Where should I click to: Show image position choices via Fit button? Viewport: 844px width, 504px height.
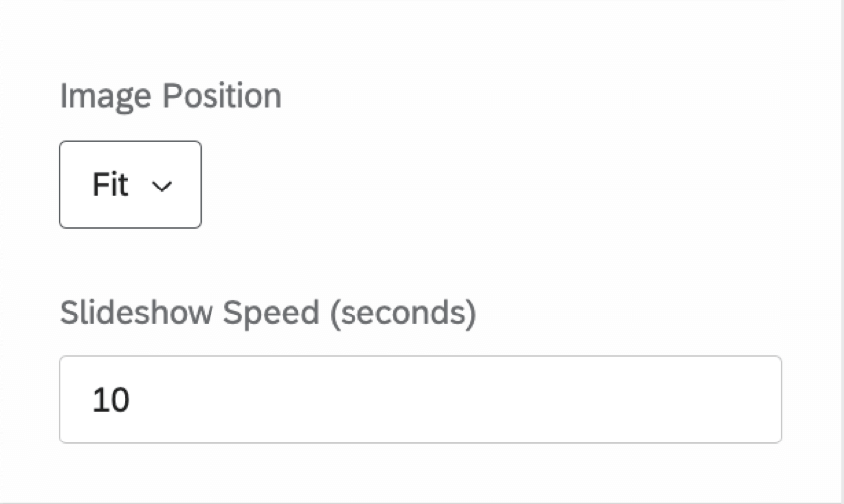[130, 185]
